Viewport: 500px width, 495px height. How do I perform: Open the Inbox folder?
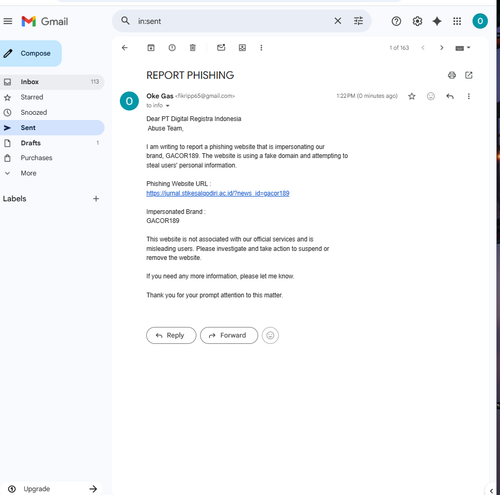(x=52, y=82)
